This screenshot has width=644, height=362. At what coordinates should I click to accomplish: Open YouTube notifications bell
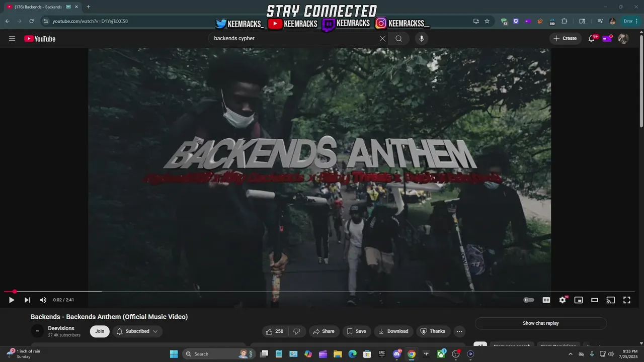[592, 39]
